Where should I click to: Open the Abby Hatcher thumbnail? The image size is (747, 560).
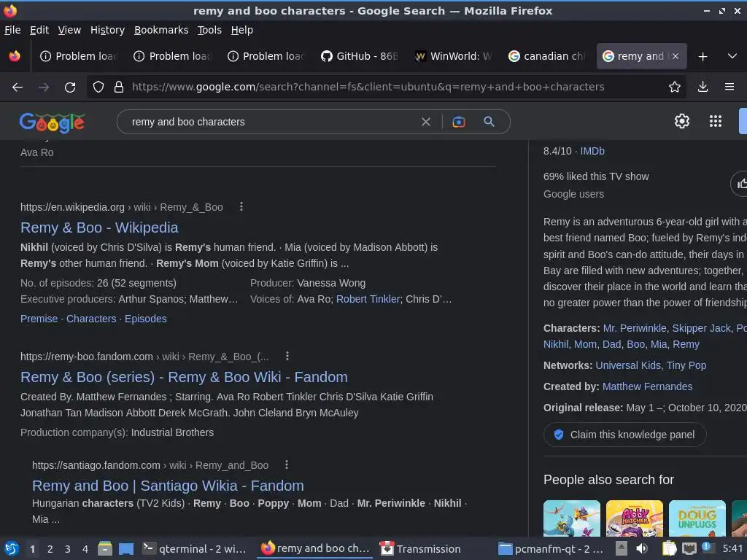click(x=635, y=518)
